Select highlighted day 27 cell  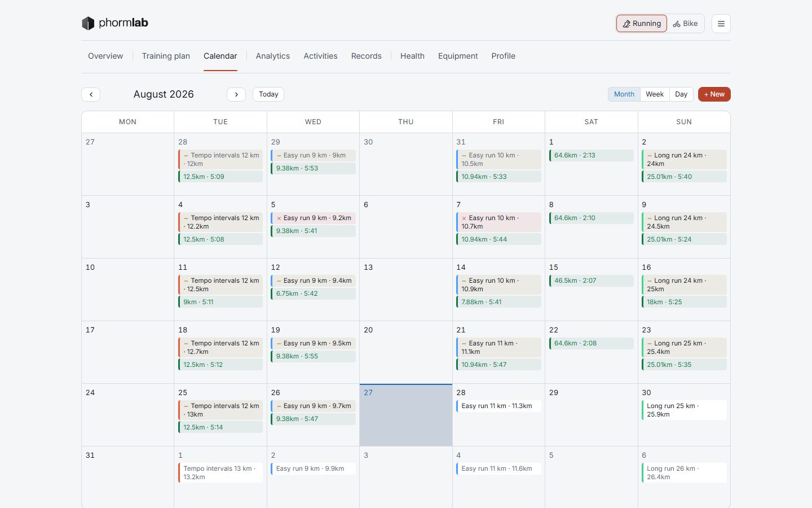(406, 415)
